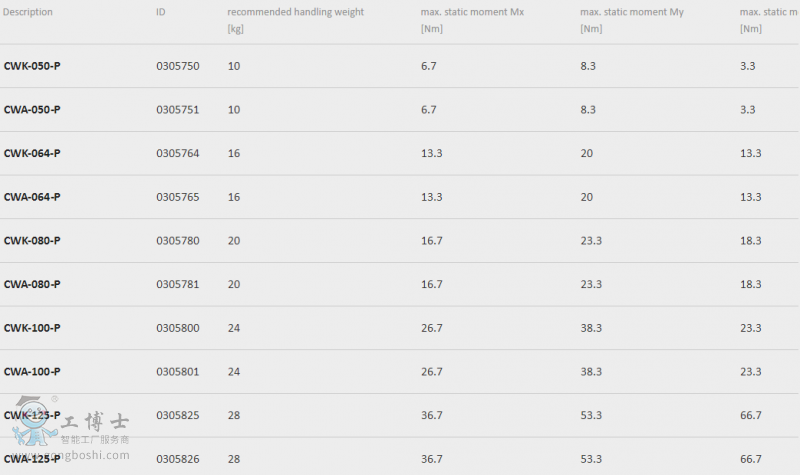
Task: Click the Gongboshi robot mascot logo
Action: point(34,421)
